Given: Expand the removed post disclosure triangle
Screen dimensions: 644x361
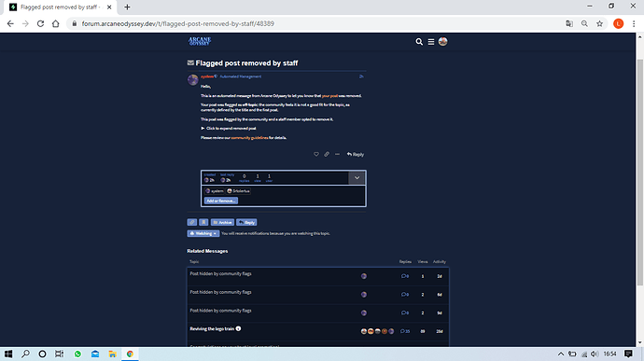Looking at the screenshot, I should pyautogui.click(x=203, y=128).
